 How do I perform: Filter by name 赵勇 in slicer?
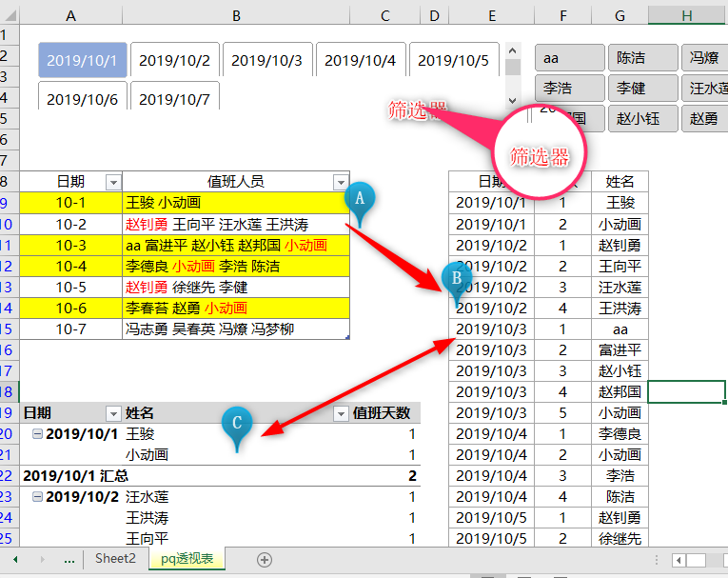[x=705, y=118]
